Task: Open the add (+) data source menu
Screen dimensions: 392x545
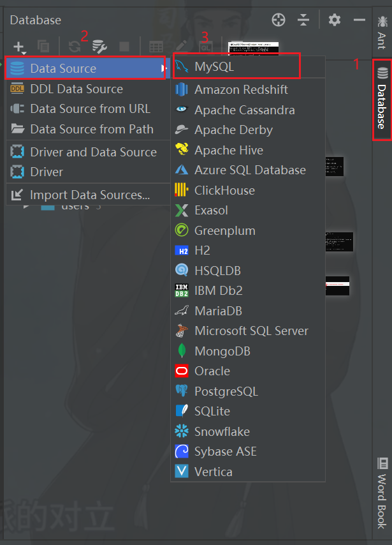Action: (20, 47)
